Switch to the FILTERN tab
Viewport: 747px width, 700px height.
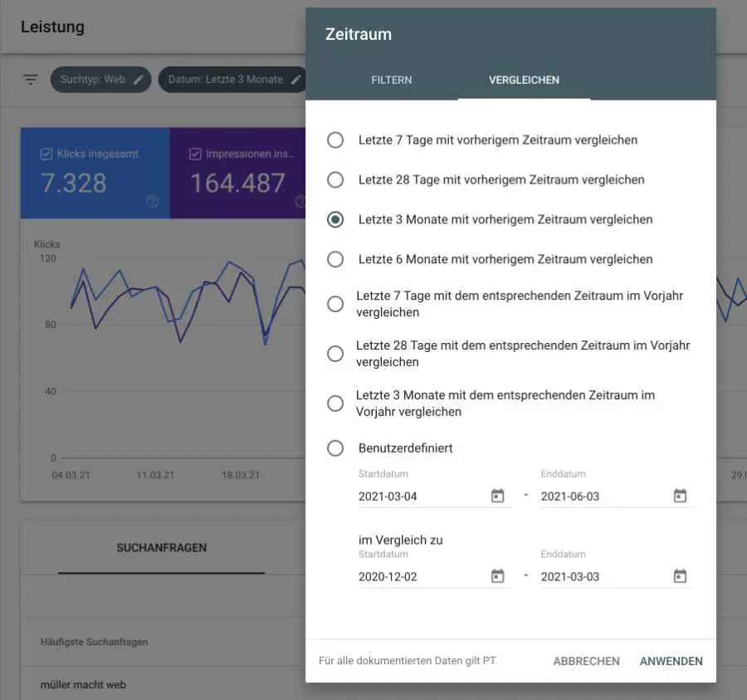pyautogui.click(x=392, y=80)
